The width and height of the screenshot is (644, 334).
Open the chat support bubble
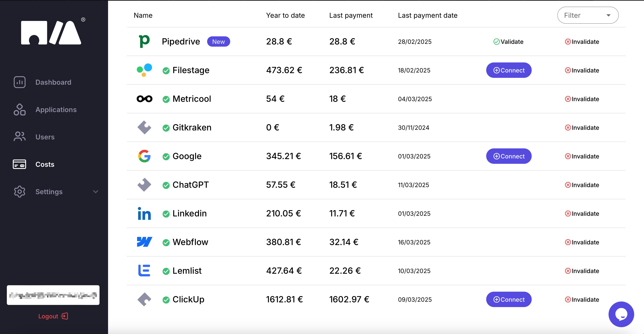coord(621,314)
